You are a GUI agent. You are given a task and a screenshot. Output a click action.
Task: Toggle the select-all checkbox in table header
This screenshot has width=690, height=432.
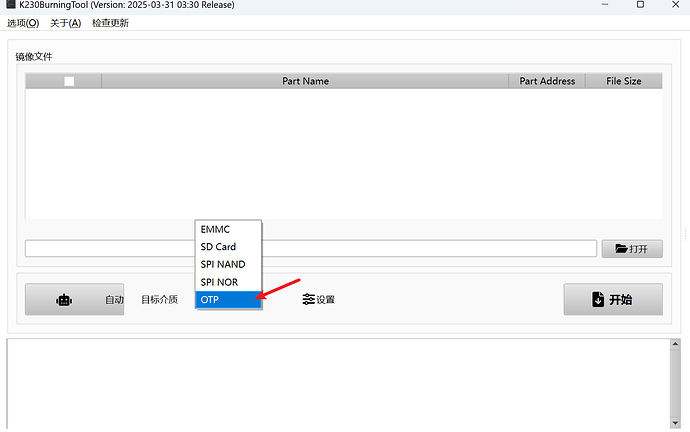point(69,81)
